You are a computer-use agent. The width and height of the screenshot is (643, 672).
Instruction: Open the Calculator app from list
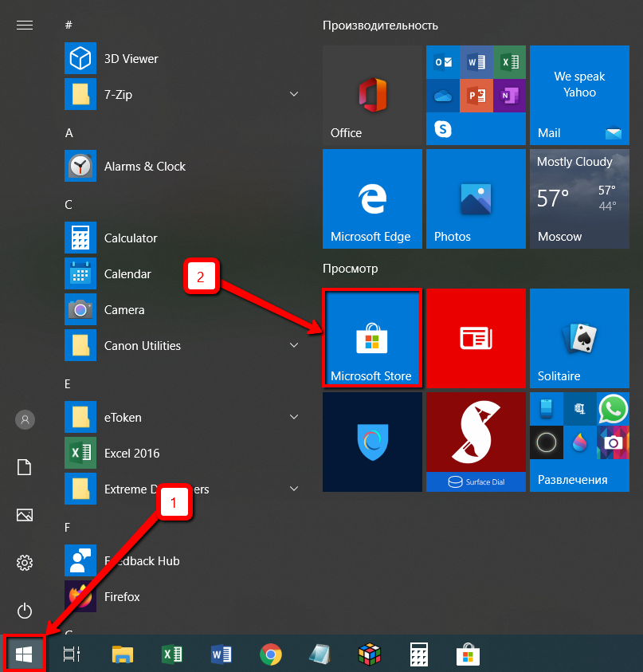click(182, 238)
